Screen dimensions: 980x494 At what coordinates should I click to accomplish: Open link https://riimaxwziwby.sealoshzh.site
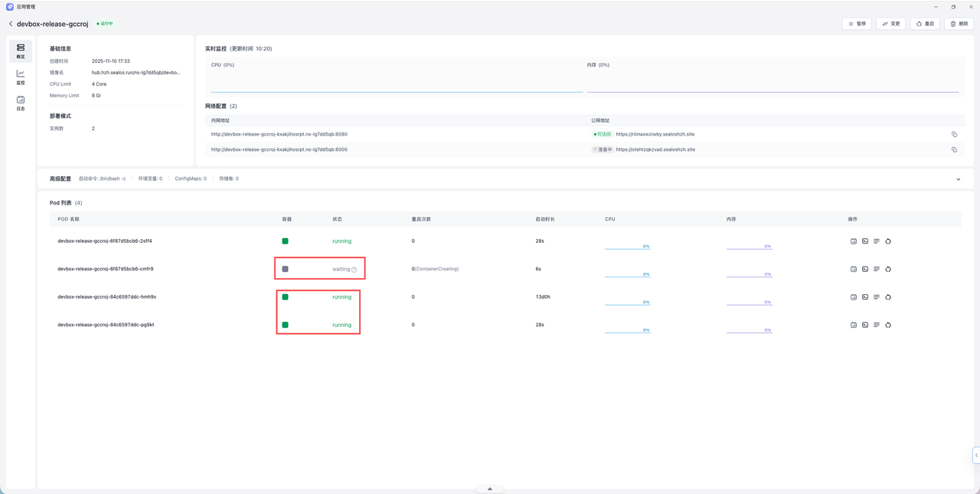[655, 134]
